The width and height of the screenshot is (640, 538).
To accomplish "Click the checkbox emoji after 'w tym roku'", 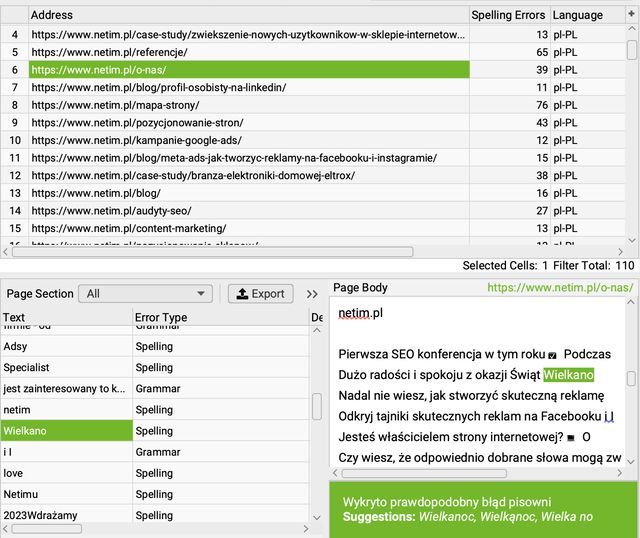I will [x=553, y=355].
